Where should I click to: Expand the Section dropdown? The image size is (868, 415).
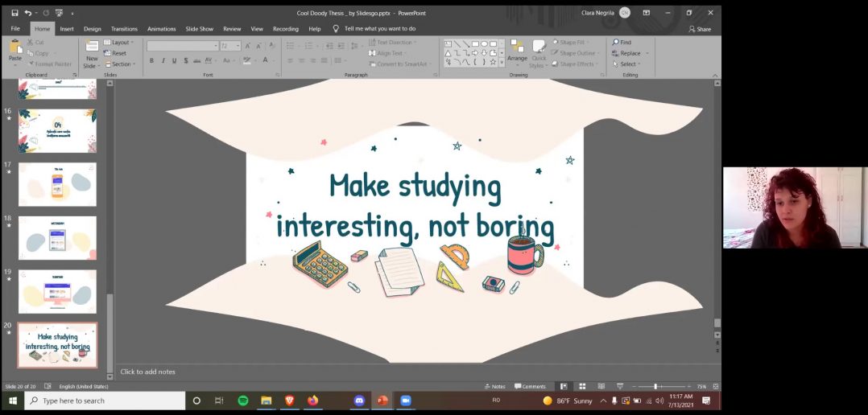click(x=122, y=64)
